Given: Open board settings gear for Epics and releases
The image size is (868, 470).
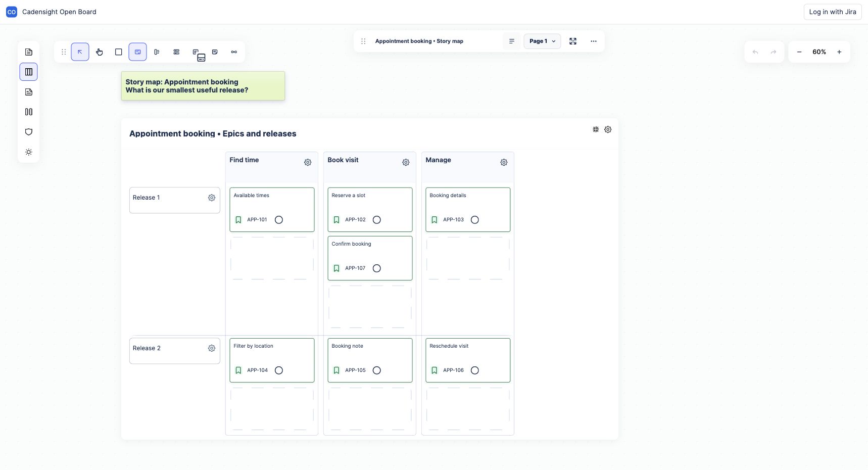Looking at the screenshot, I should [608, 129].
